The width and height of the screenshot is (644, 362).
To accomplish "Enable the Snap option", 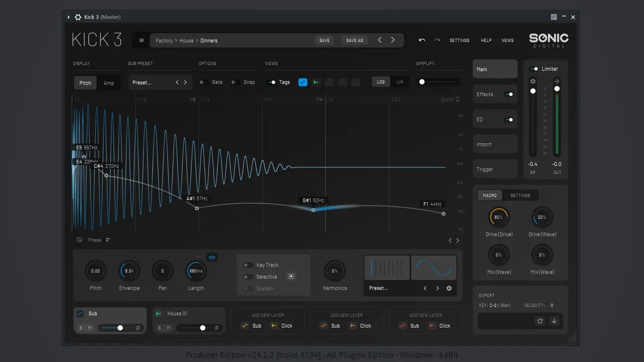I will (x=235, y=82).
